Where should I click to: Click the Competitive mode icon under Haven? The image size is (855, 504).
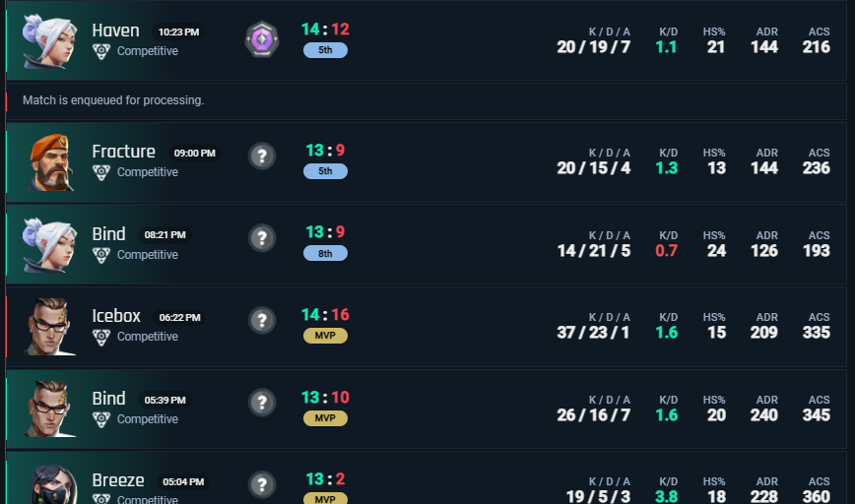(x=100, y=51)
